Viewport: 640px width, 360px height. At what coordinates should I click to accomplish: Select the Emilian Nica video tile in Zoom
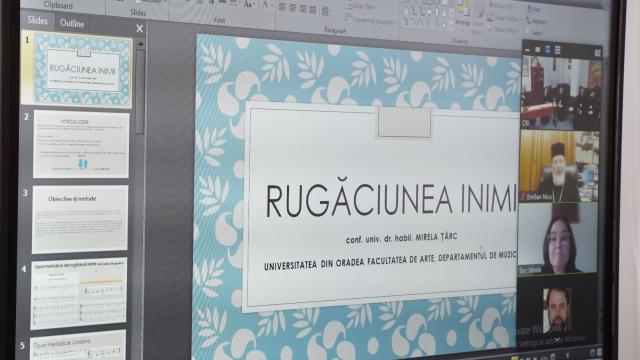pos(560,166)
